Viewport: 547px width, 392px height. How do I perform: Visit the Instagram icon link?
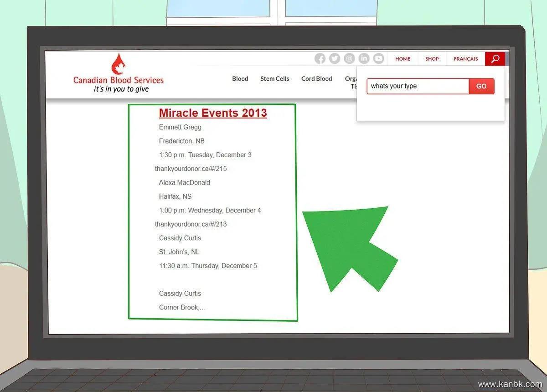click(349, 59)
